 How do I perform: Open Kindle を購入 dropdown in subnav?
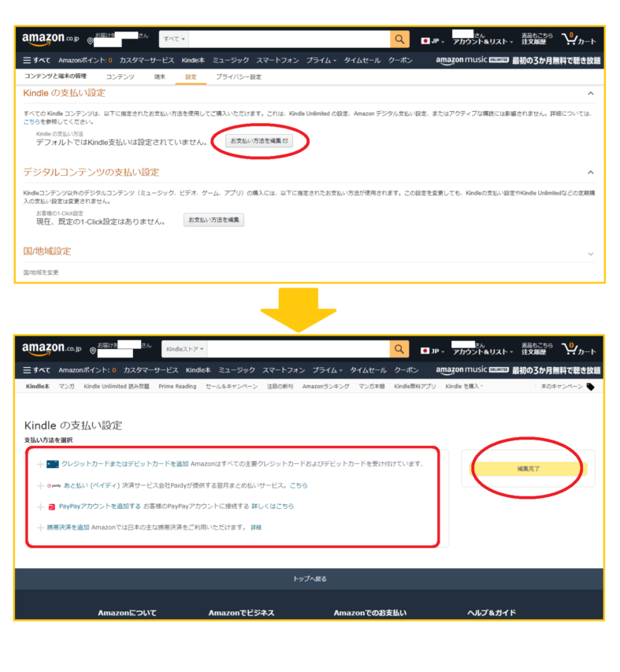pyautogui.click(x=464, y=387)
